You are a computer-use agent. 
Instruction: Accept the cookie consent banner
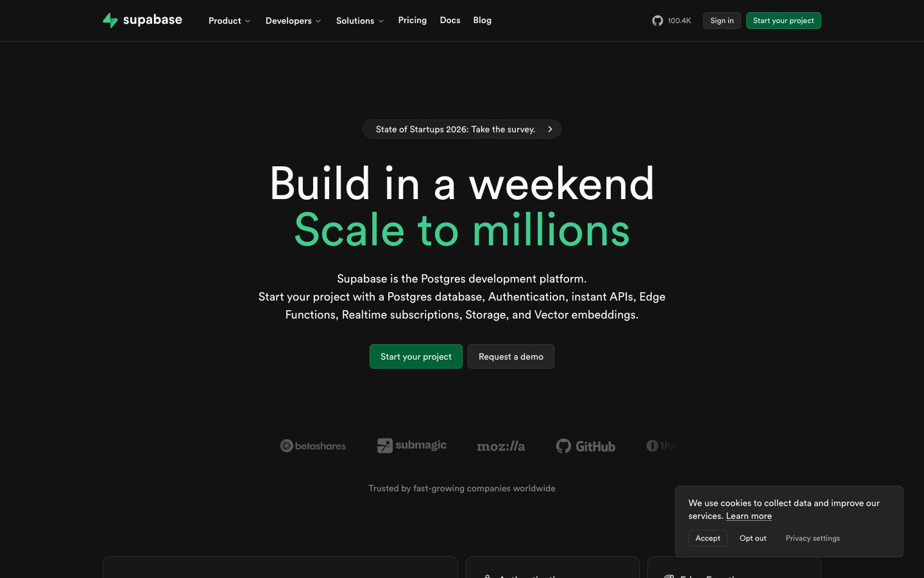pos(708,538)
